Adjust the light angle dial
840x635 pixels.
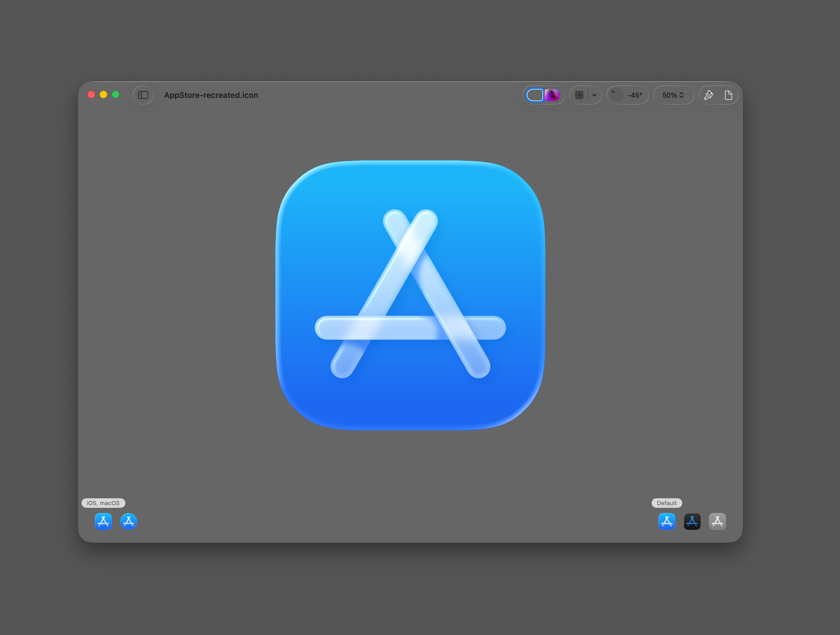pyautogui.click(x=616, y=95)
